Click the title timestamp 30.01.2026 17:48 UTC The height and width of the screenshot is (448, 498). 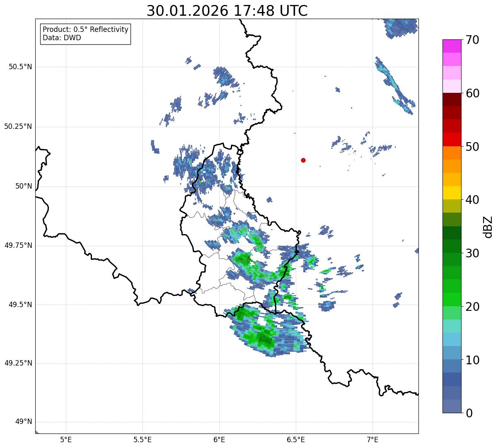pos(227,11)
